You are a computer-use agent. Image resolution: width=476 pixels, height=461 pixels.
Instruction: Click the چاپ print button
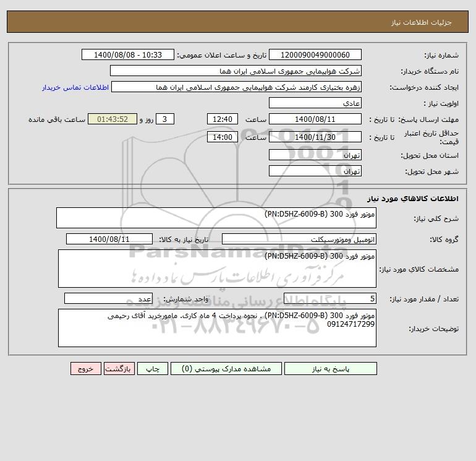(153, 369)
